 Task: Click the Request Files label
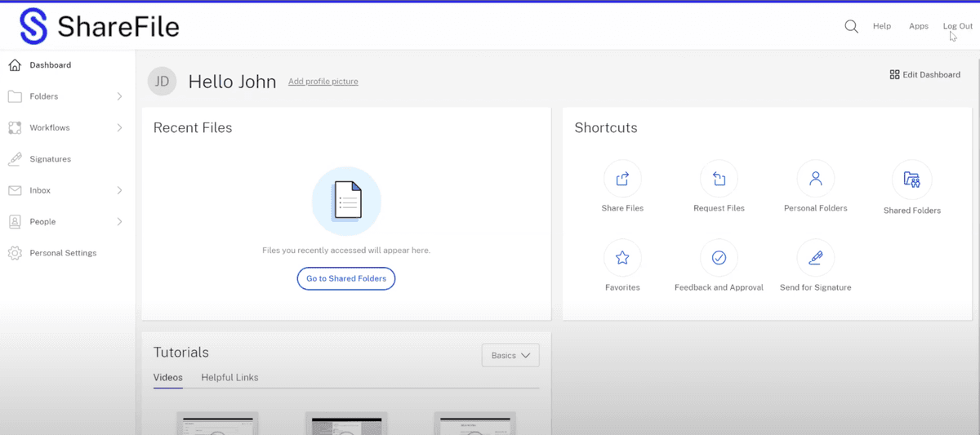(719, 208)
